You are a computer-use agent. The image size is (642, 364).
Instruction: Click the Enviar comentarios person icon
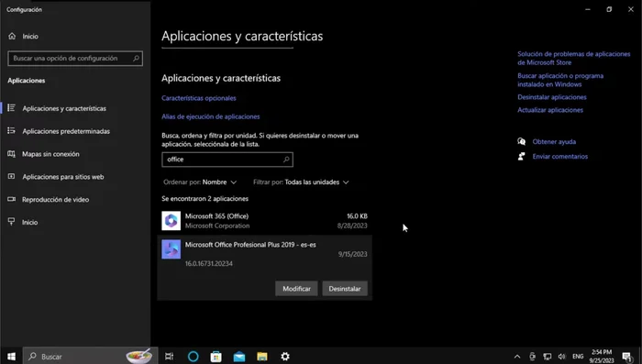tap(521, 156)
